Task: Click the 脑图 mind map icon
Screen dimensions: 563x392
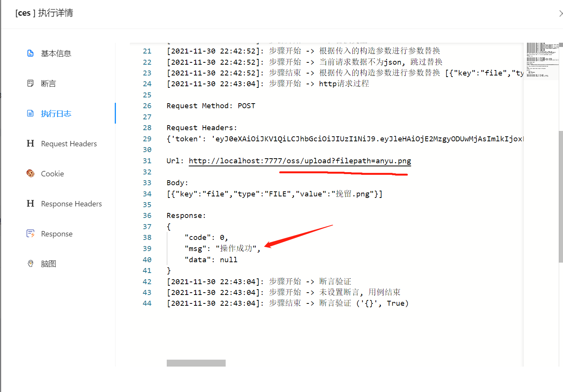Action: (x=30, y=263)
